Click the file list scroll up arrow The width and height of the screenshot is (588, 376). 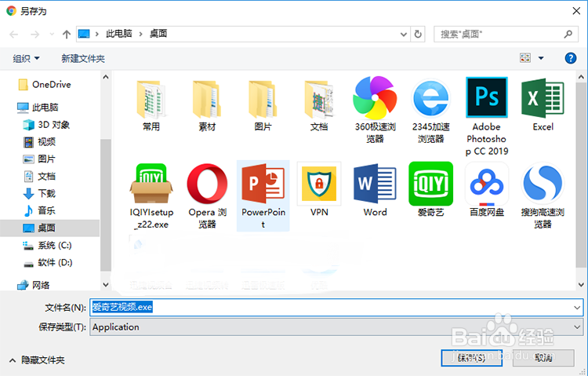pos(581,77)
